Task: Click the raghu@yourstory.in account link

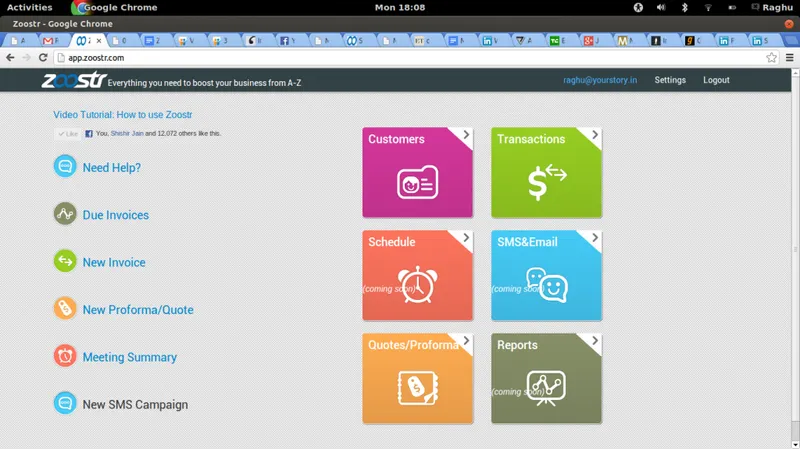Action: (600, 80)
